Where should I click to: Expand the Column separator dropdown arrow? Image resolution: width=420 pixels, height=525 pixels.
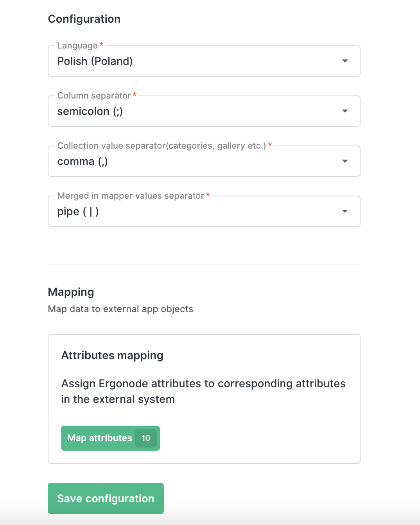[345, 111]
